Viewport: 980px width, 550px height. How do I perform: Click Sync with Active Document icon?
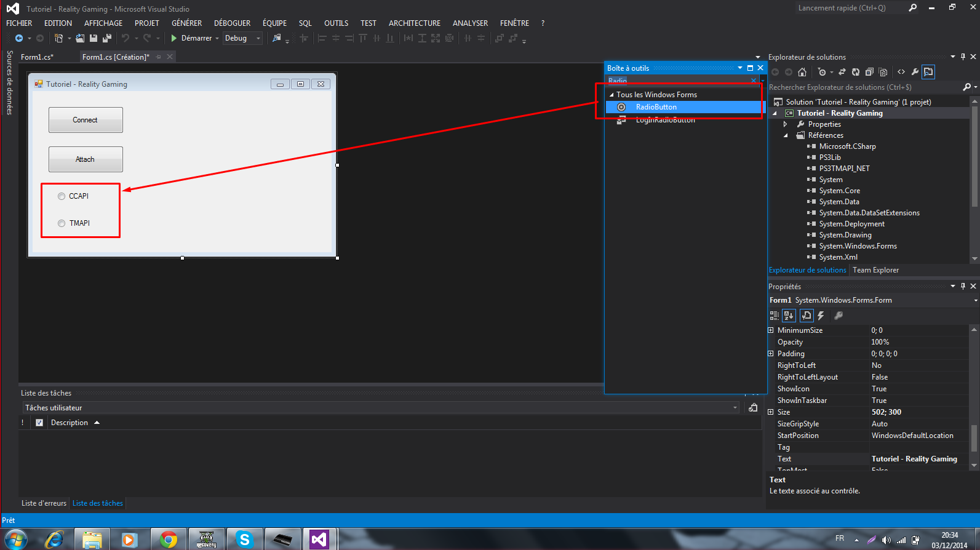(842, 72)
